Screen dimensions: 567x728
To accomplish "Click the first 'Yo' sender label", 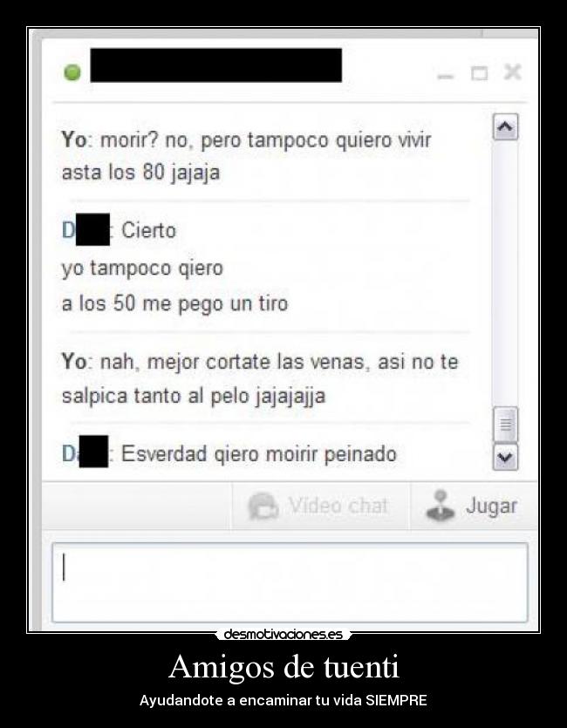I will point(74,139).
